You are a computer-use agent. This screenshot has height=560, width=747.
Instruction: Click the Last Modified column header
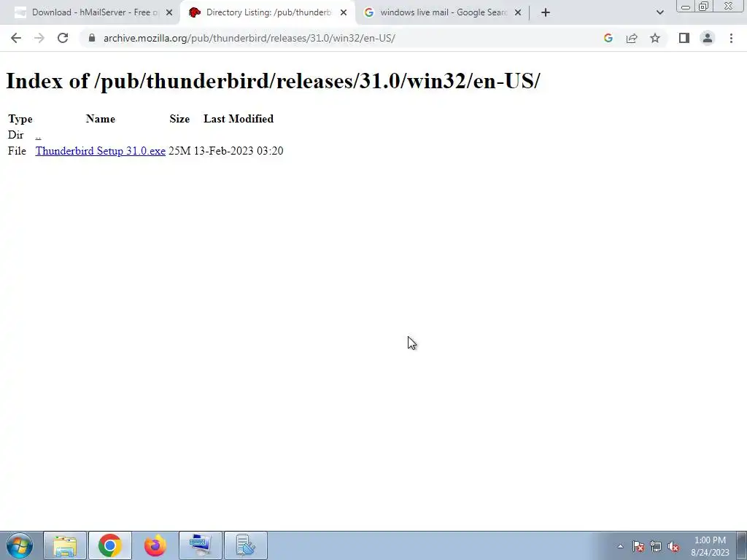[x=239, y=119]
